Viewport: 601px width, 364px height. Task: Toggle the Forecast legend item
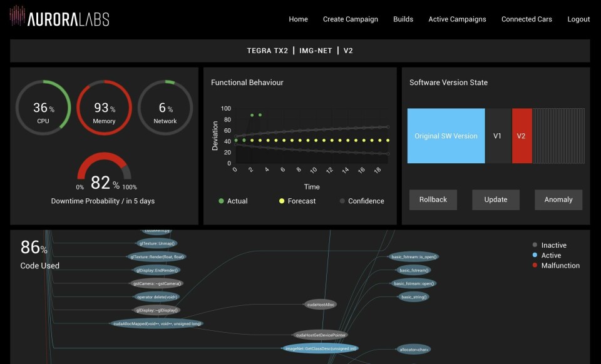[x=297, y=201]
